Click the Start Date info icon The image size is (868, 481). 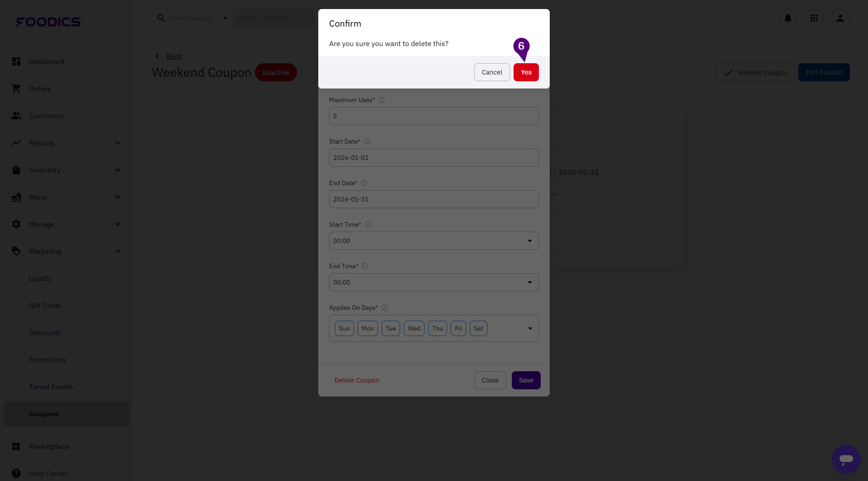pos(367,141)
